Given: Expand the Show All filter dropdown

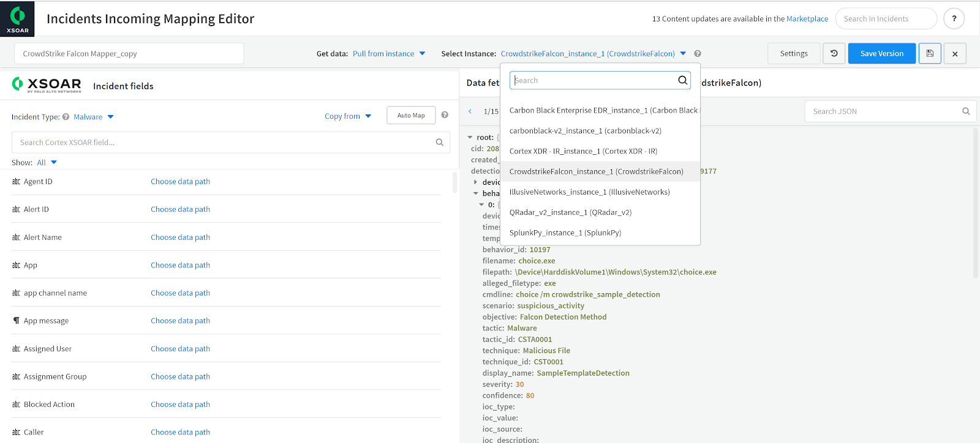Looking at the screenshot, I should 47,163.
